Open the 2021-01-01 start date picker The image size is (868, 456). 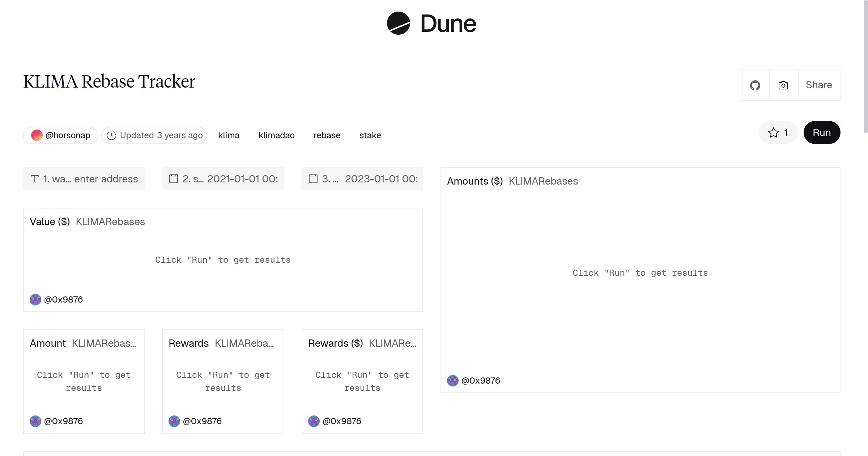[x=242, y=178]
